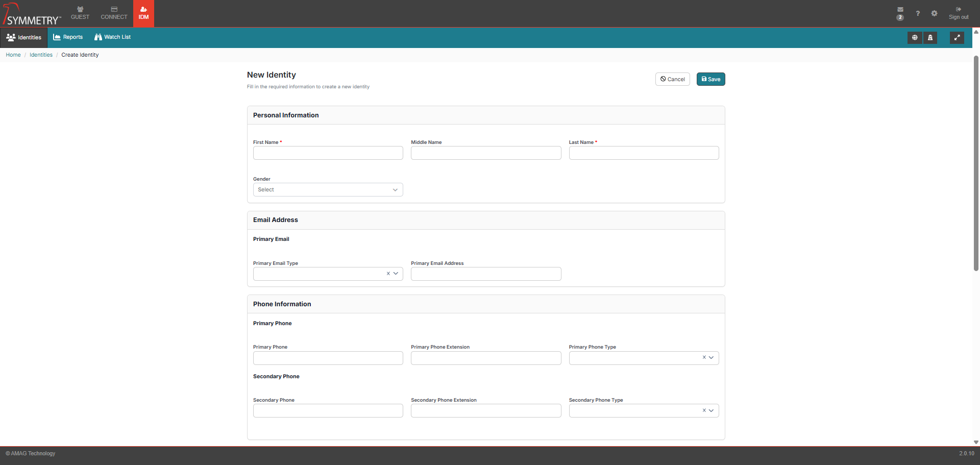
Task: Toggle fullscreen with the expand arrows icon
Action: pos(957,37)
